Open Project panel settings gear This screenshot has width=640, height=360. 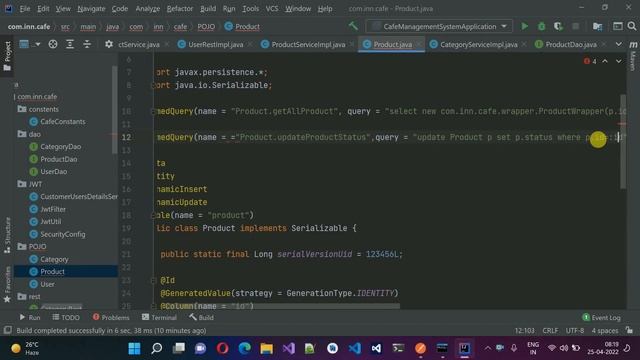pyautogui.click(x=109, y=44)
